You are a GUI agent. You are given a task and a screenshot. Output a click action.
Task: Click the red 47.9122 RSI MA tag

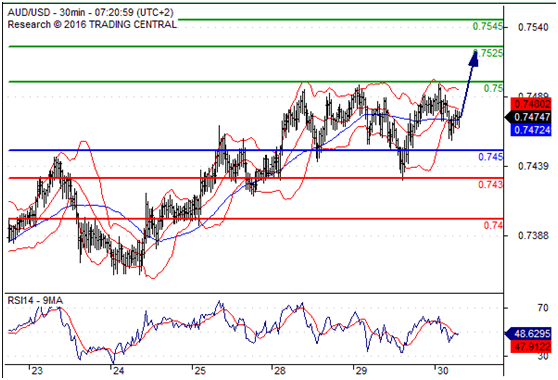pyautogui.click(x=532, y=346)
